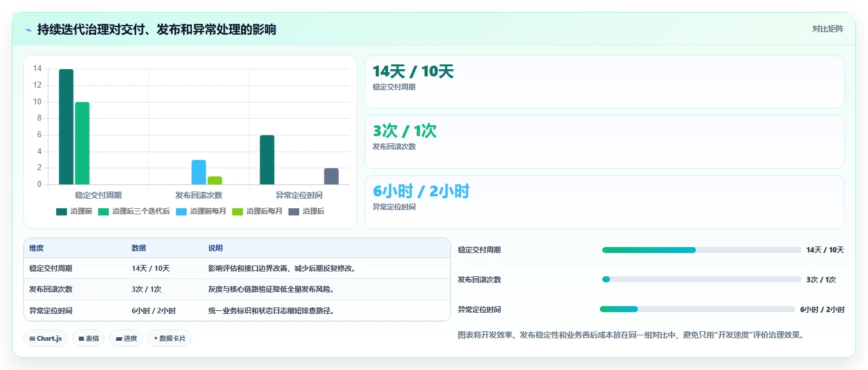868x370 pixels.
Task: Click progress value 3次 / 1次 at right
Action: click(821, 279)
